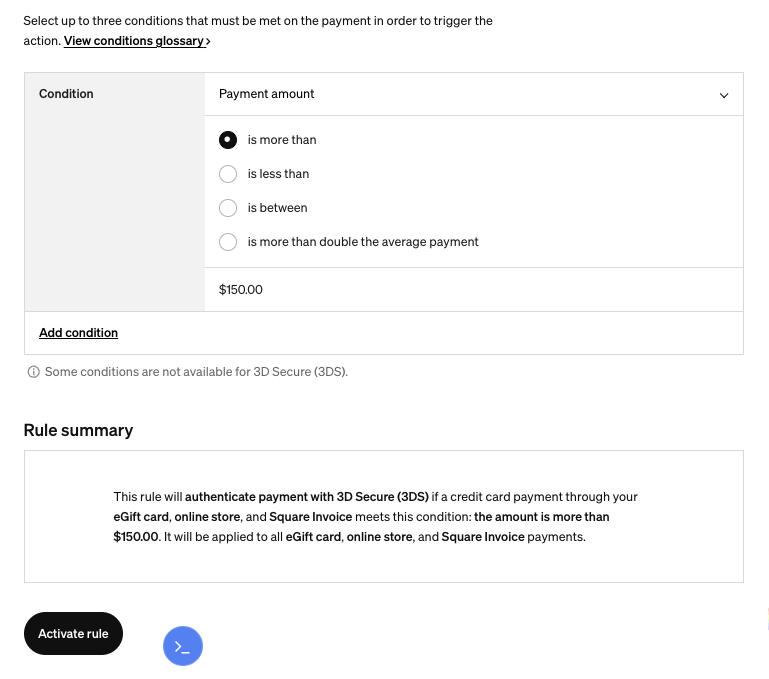
Task: Select the 'is more than' radio button
Action: coord(228,140)
